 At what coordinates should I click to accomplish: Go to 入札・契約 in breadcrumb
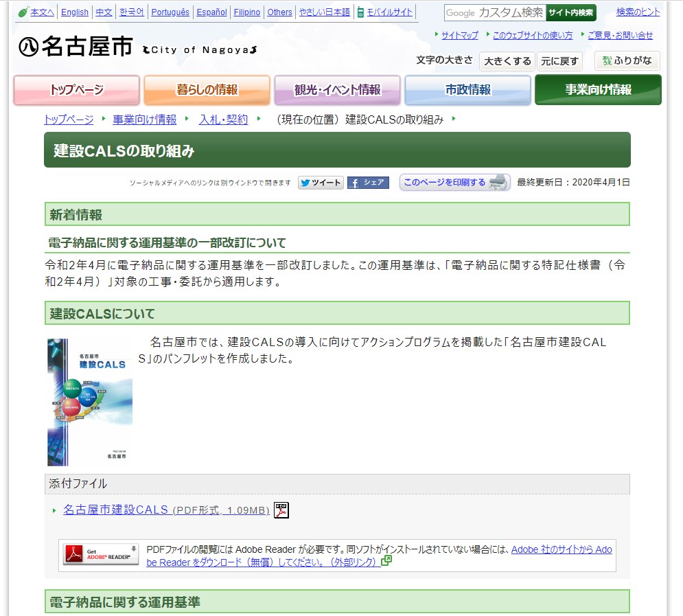tap(223, 119)
